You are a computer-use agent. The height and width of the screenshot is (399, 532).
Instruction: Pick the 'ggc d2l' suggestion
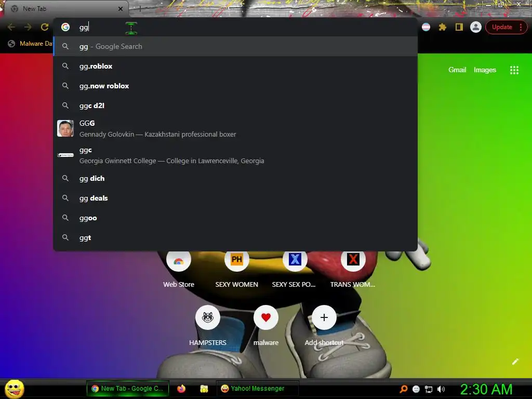(x=235, y=105)
